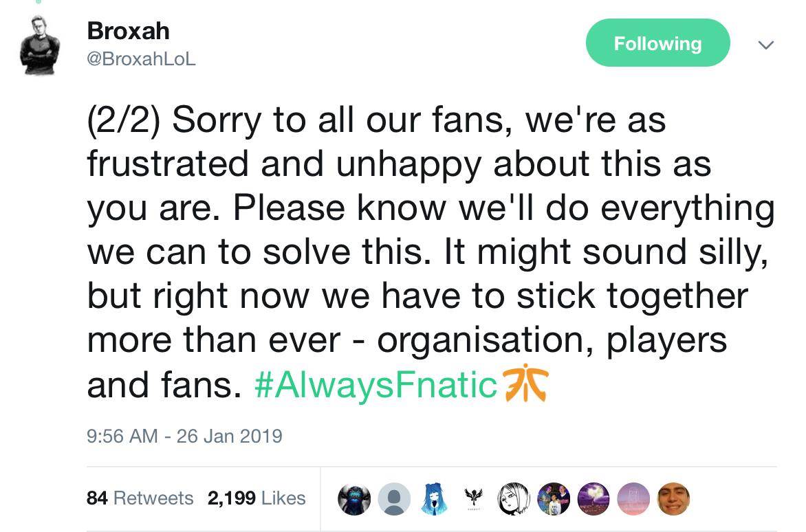This screenshot has height=532, width=806.
Task: Open the black-and-white manga face avatar
Action: coord(512,498)
